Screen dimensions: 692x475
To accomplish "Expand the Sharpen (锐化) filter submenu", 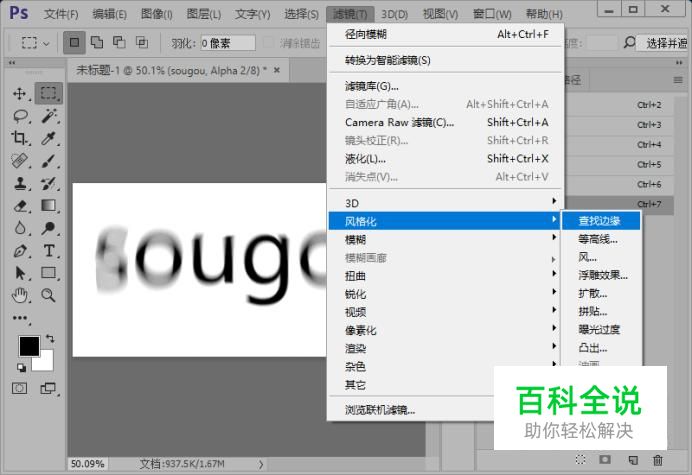I will point(446,294).
